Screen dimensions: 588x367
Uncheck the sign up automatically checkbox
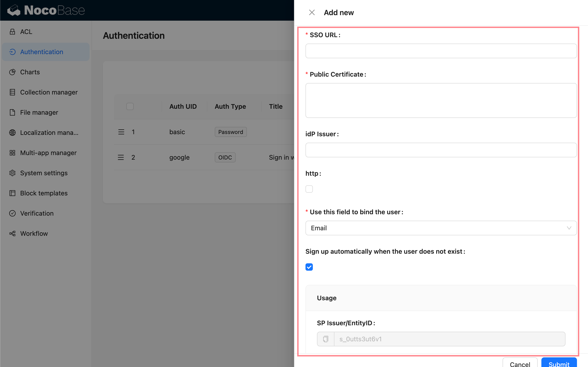pos(309,267)
